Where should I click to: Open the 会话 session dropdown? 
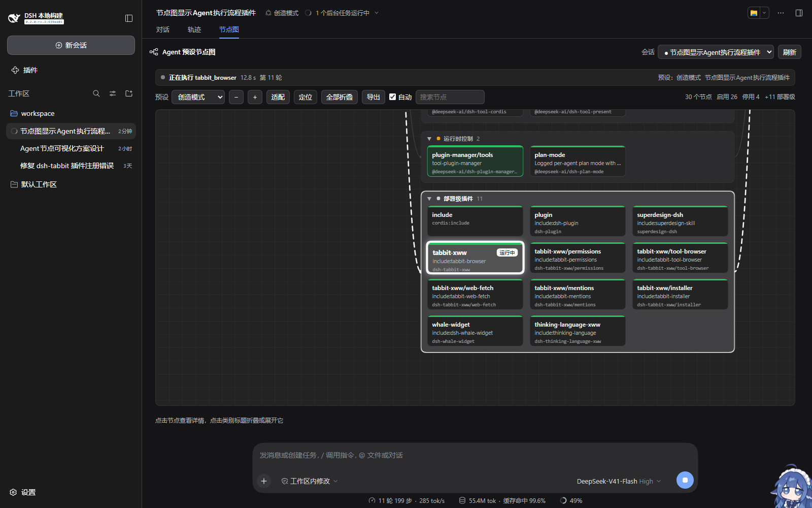pos(716,52)
